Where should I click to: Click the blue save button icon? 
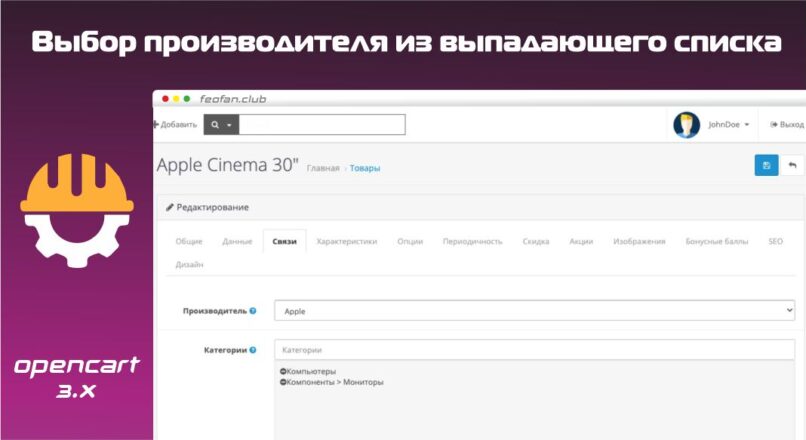pos(766,166)
